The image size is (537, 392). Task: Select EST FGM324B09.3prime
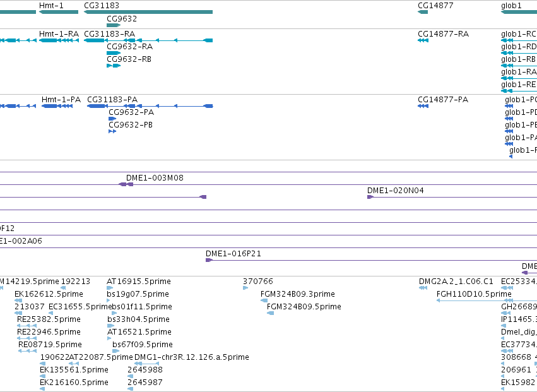(298, 294)
